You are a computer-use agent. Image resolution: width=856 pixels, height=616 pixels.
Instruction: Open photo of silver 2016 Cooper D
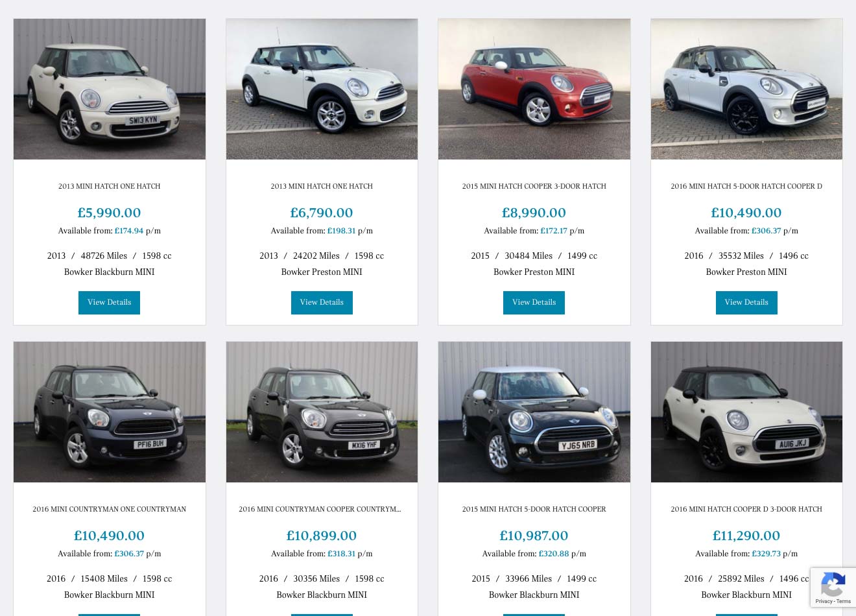coord(746,89)
